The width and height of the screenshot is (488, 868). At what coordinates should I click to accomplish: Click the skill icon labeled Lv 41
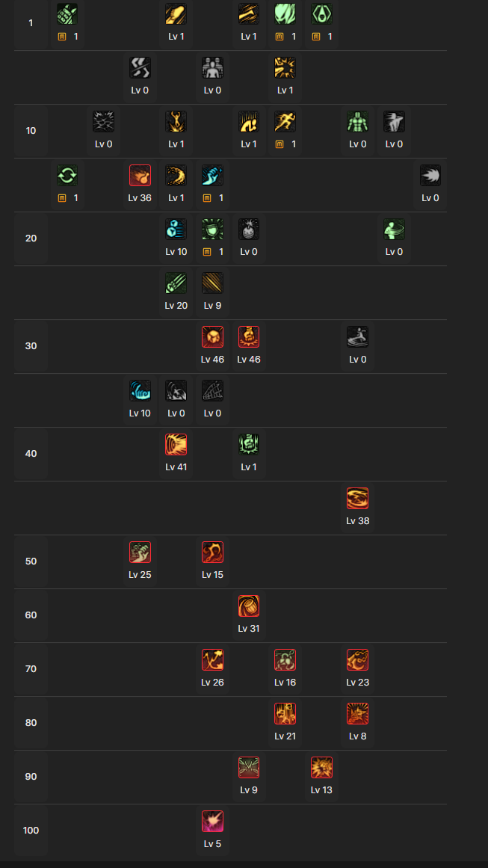176,445
